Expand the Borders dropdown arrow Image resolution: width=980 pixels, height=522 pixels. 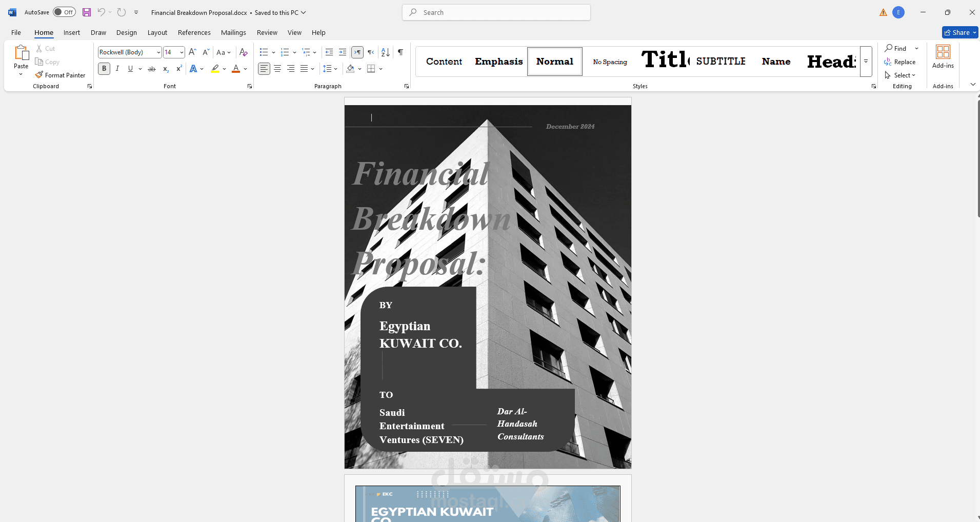[x=381, y=69]
